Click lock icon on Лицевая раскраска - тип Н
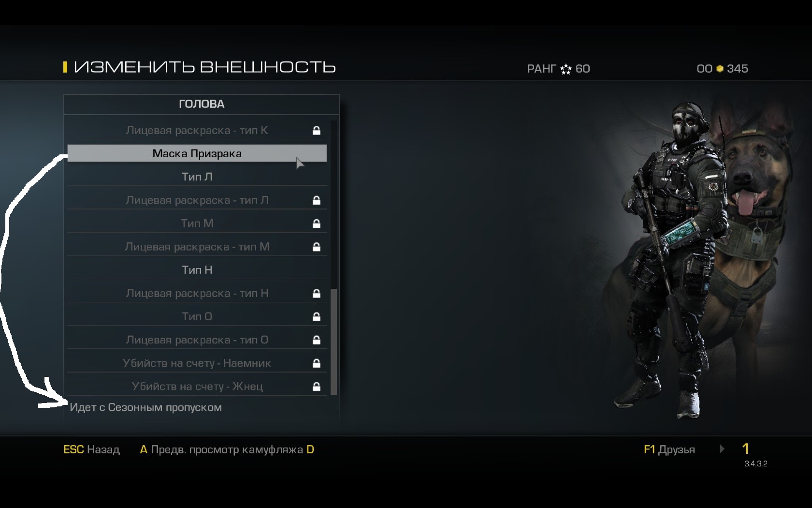This screenshot has height=508, width=812. [316, 294]
